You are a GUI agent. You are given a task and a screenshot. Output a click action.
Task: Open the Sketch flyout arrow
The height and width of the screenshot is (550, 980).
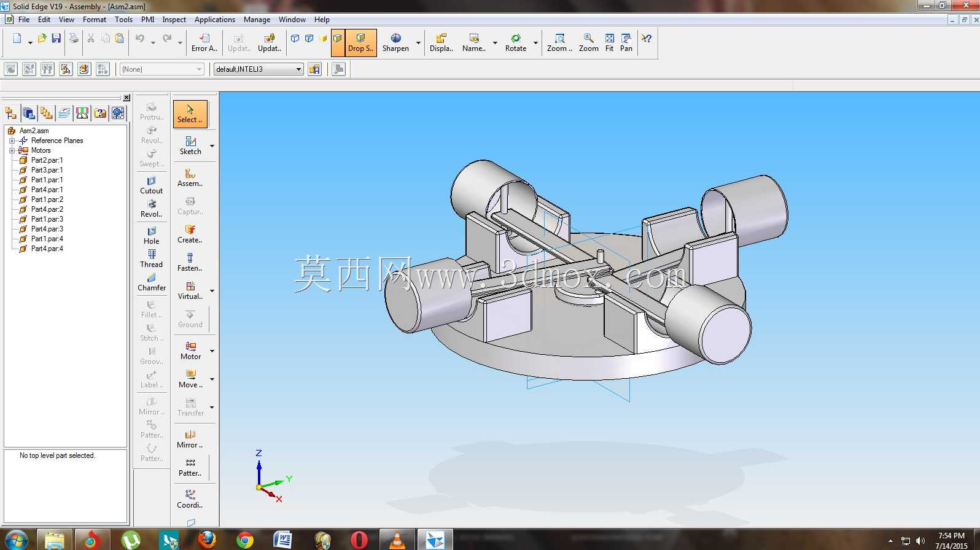[212, 146]
